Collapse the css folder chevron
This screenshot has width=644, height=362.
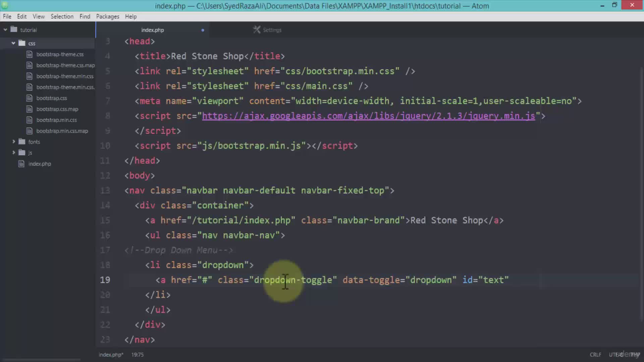point(13,43)
